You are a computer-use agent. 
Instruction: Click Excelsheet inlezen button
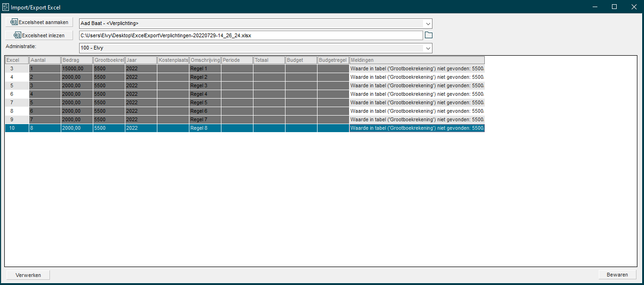coord(40,35)
